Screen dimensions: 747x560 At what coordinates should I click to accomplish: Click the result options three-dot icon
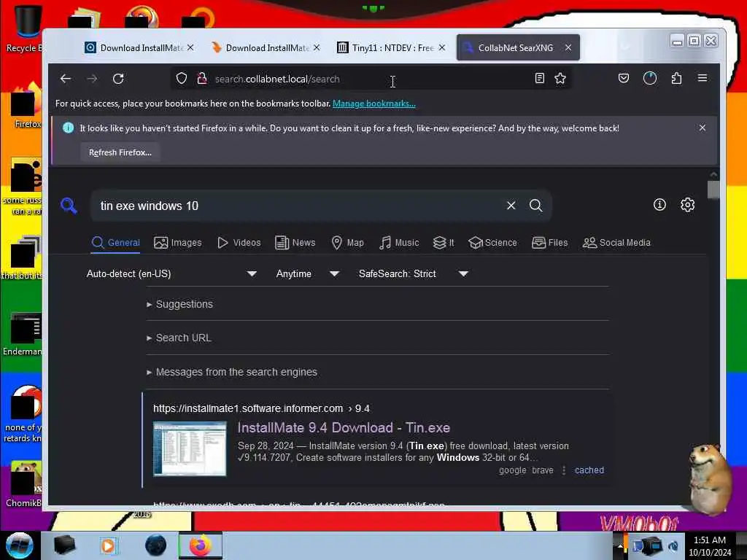coord(564,470)
